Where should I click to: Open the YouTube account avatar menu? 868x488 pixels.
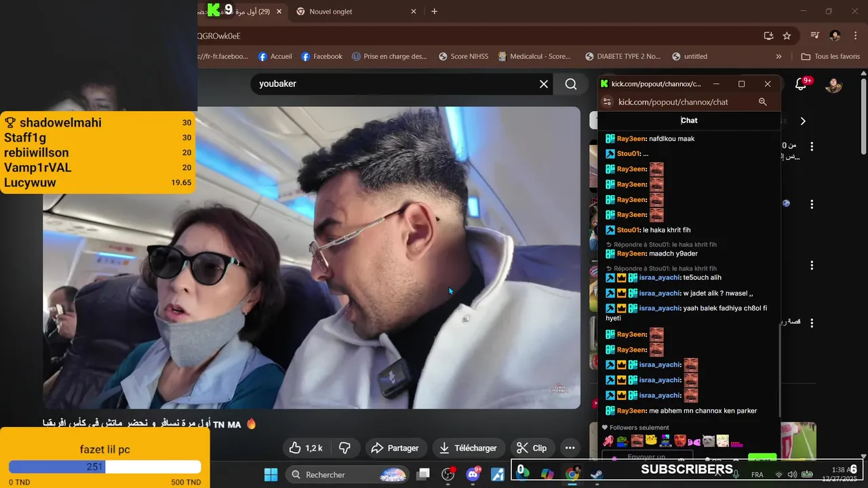click(x=833, y=85)
